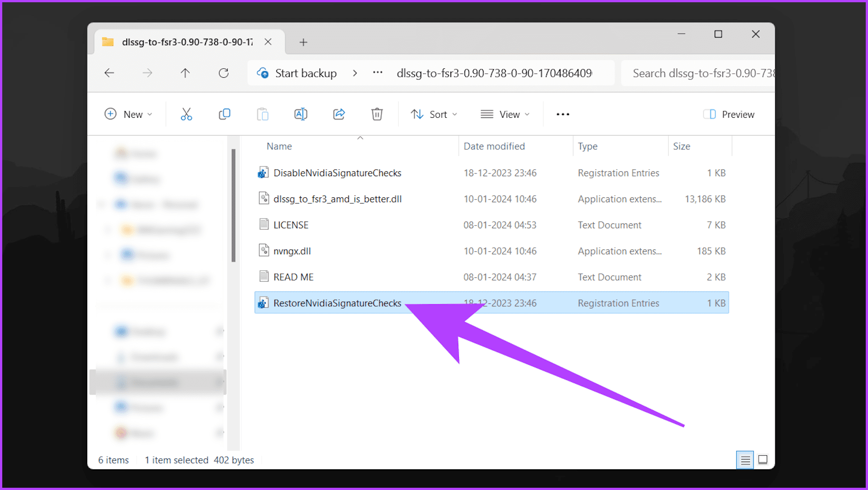868x490 pixels.
Task: Refresh the folder view
Action: [x=224, y=73]
